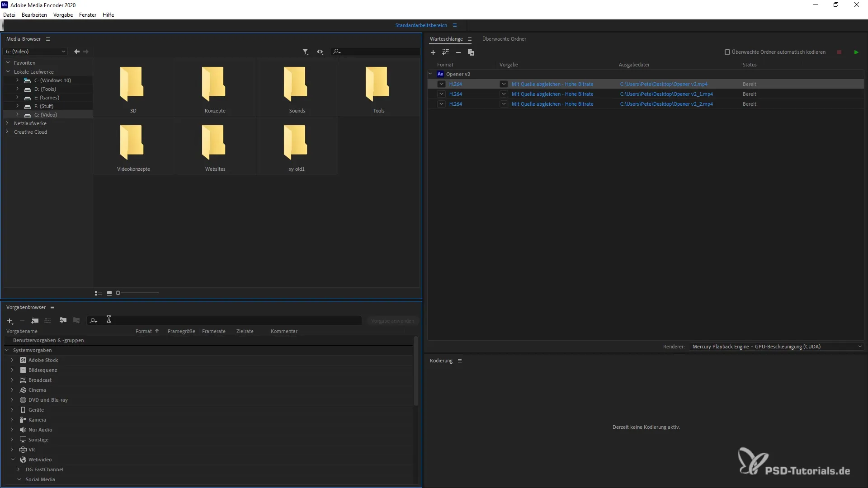Open the Bearbeiten menu
The width and height of the screenshot is (868, 488).
click(34, 15)
